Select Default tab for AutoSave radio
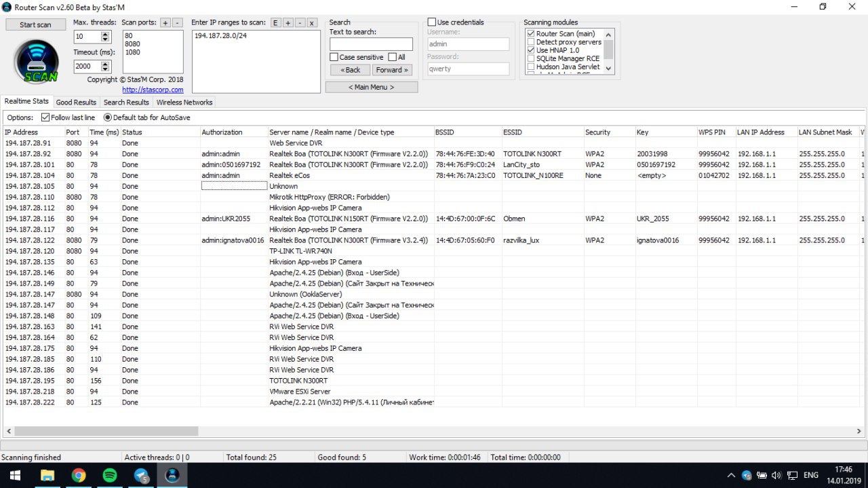 point(107,117)
